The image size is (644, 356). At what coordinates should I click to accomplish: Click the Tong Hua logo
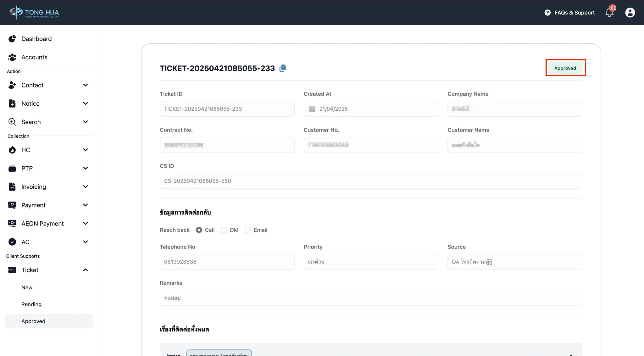34,13
